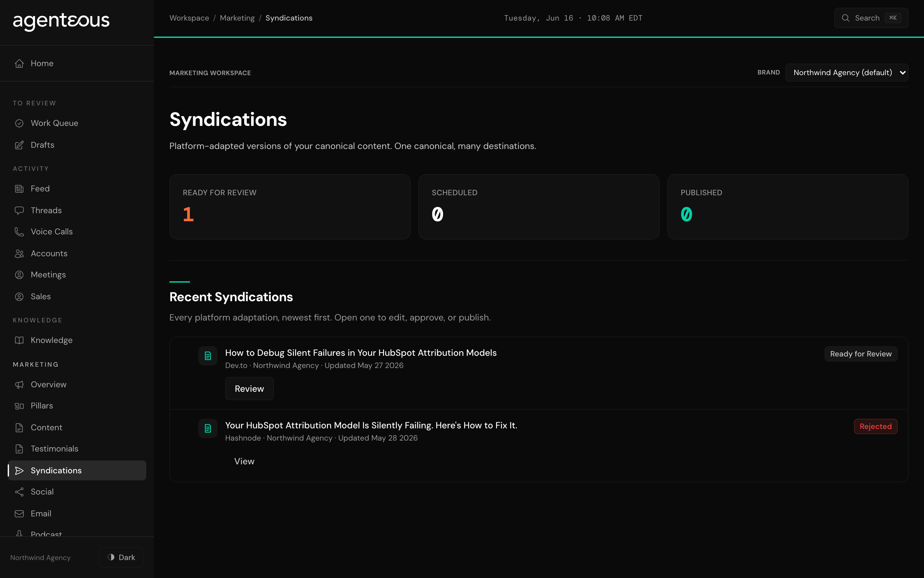
Task: Click the Sales icon in sidebar
Action: [19, 297]
